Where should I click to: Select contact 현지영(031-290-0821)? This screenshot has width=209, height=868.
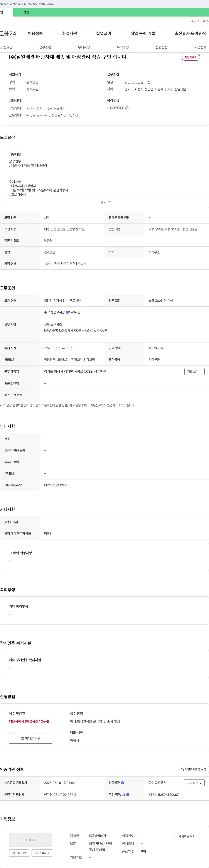60,795
